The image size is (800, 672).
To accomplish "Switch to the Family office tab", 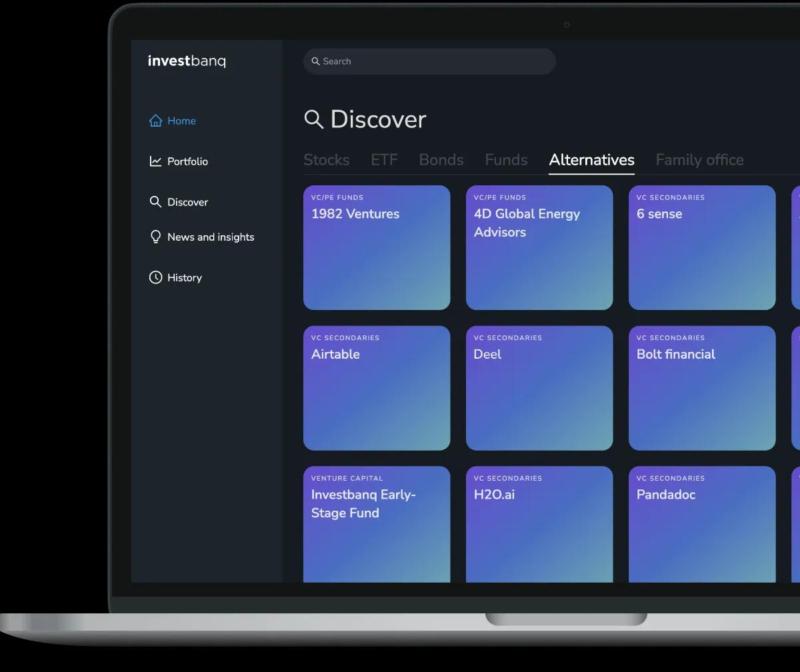I will [699, 160].
